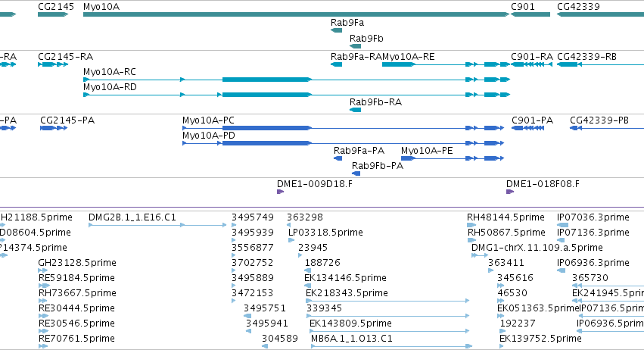Click the RH73667.5prime EST label

(78, 293)
